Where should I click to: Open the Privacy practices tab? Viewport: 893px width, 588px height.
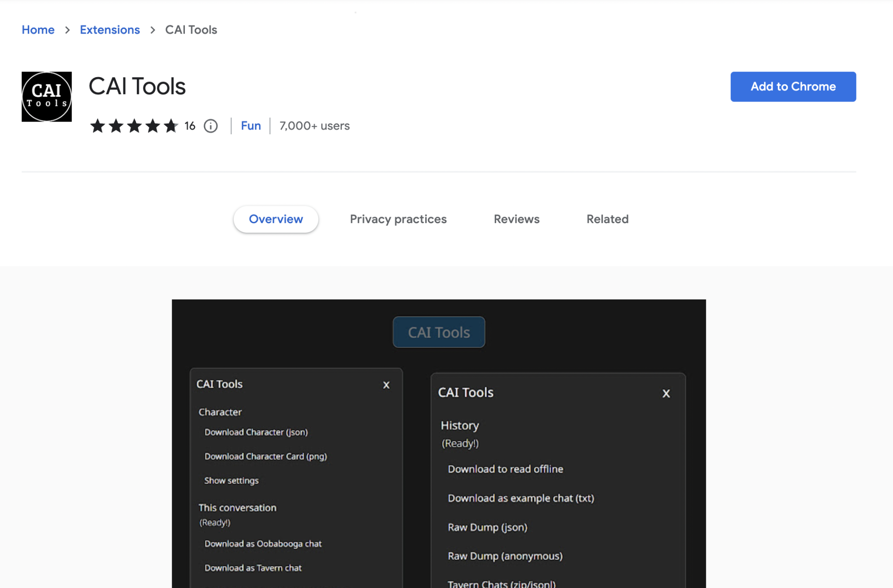point(398,219)
